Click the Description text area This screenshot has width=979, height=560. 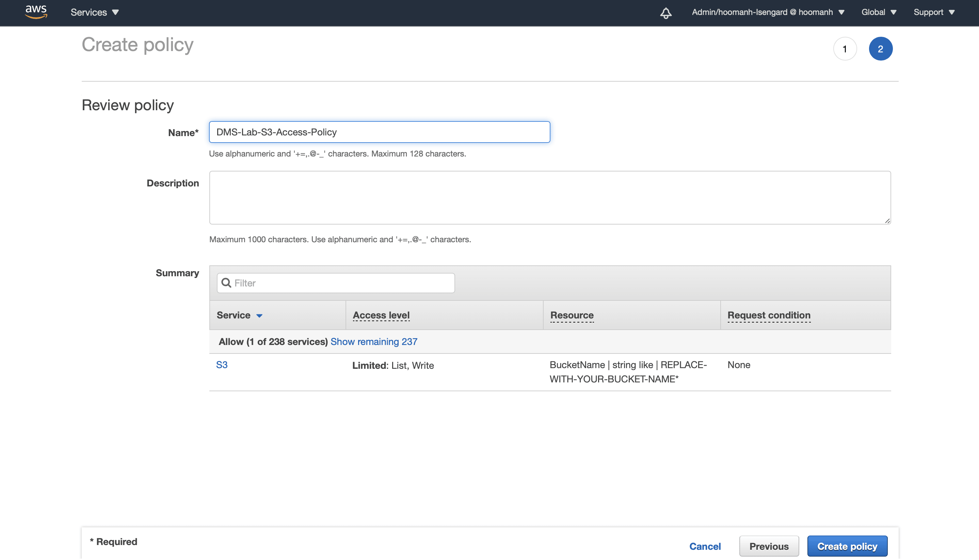coord(550,198)
